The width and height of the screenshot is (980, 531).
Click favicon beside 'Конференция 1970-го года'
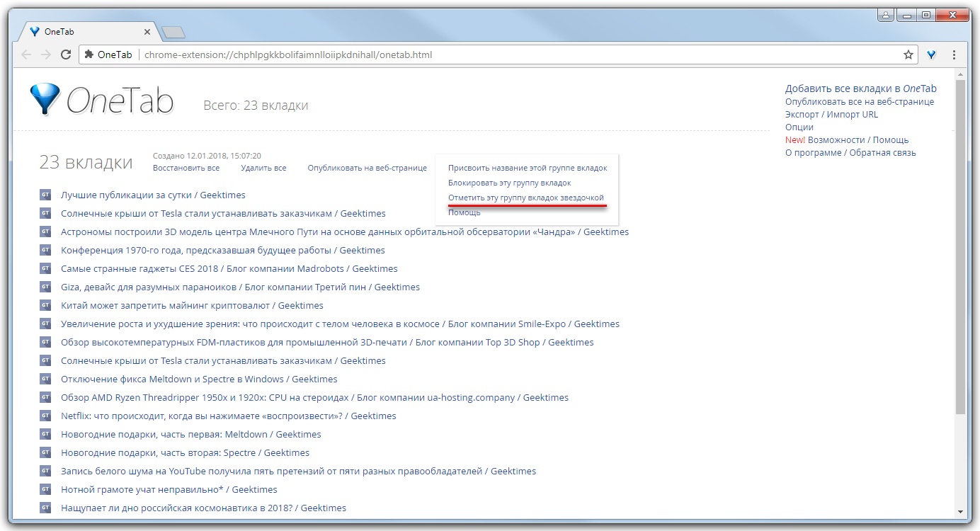[x=45, y=250]
